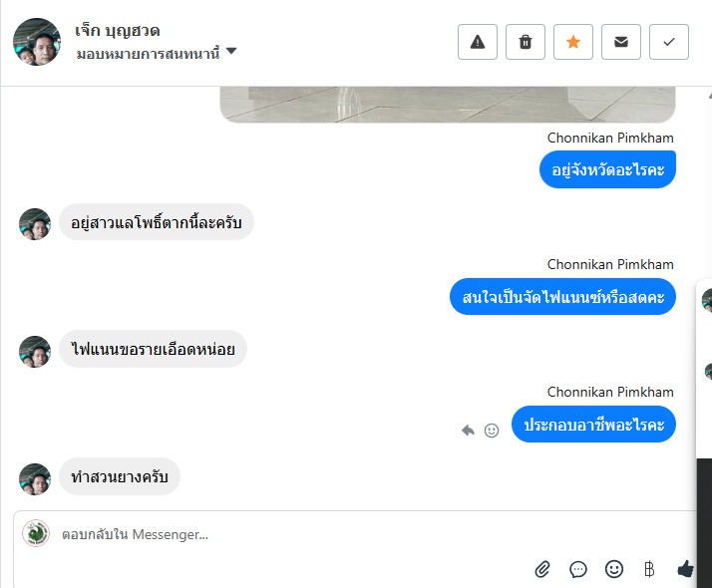Open the emoji picker in reply box

pos(614,569)
